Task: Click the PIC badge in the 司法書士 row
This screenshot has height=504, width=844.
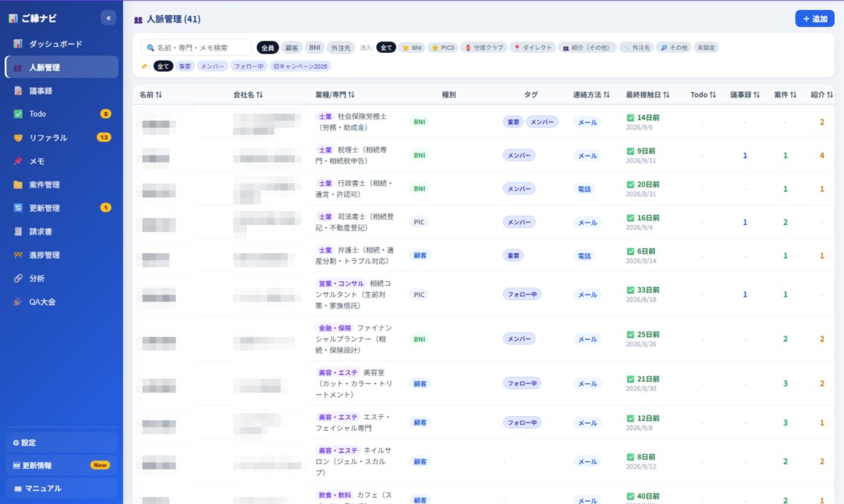Action: [419, 222]
